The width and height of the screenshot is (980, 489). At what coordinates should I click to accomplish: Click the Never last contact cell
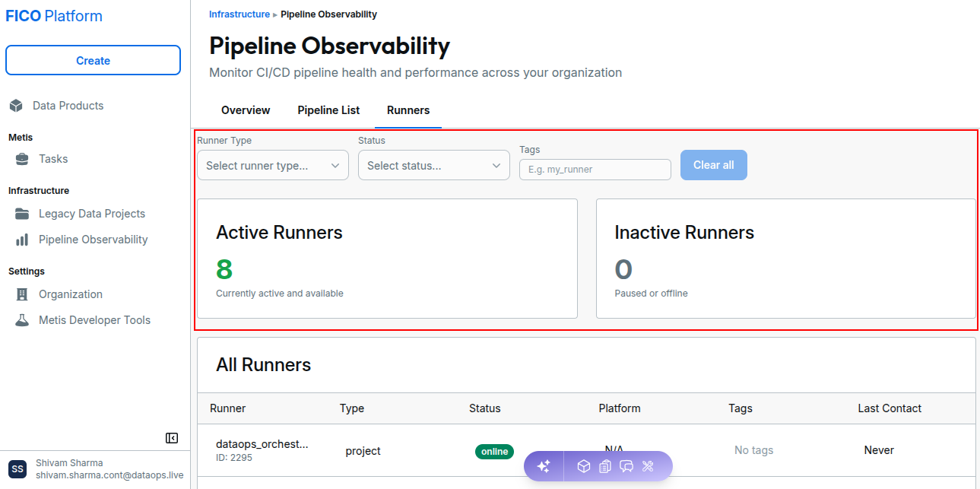point(879,450)
